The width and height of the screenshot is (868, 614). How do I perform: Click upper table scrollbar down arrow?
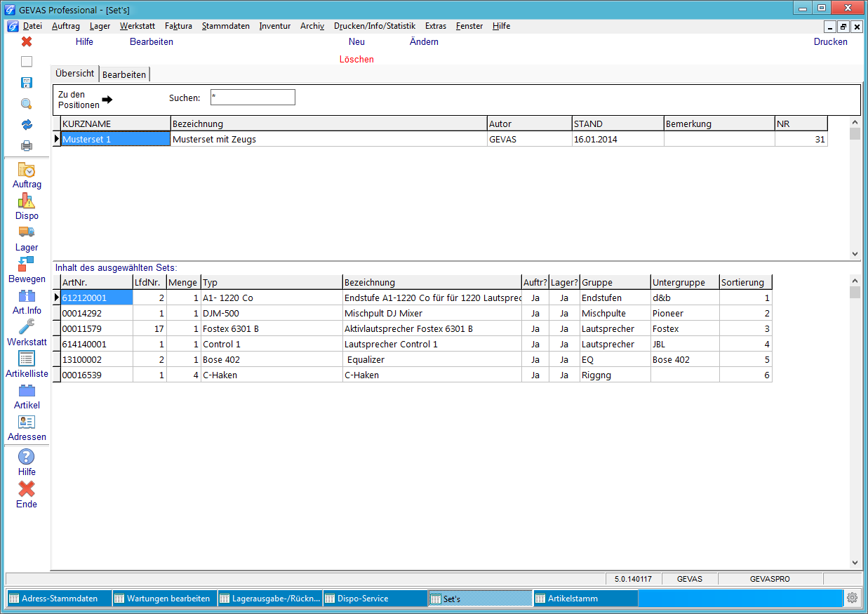855,254
